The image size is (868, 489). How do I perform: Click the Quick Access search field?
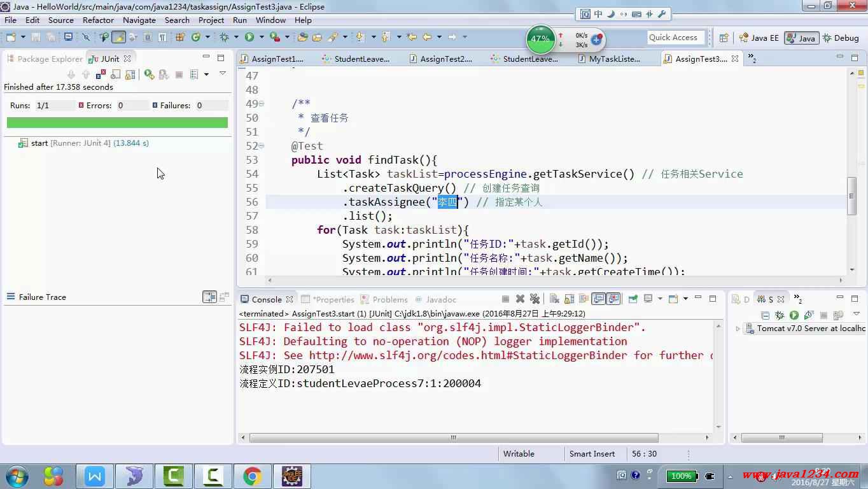[x=676, y=38]
